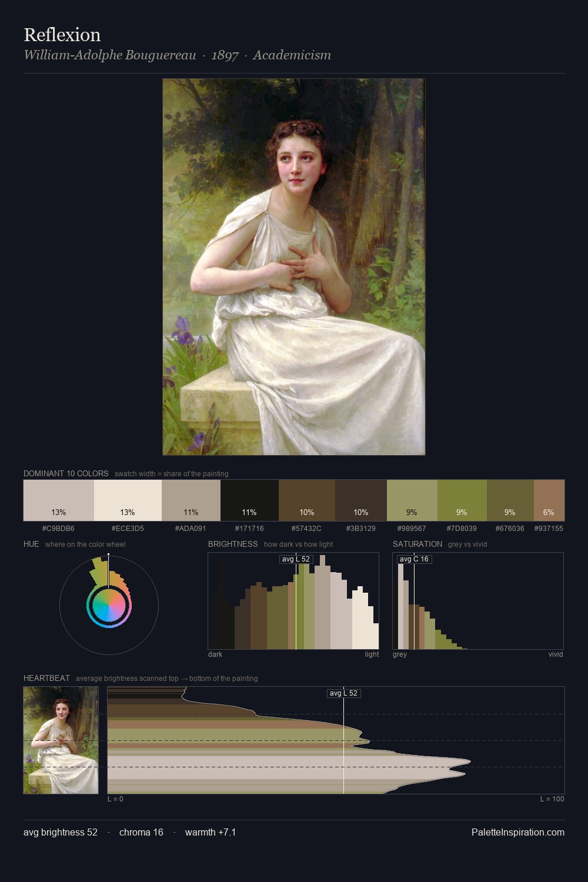Select the #ECE3D5 cream swatch
This screenshot has width=588, height=882.
[x=128, y=500]
